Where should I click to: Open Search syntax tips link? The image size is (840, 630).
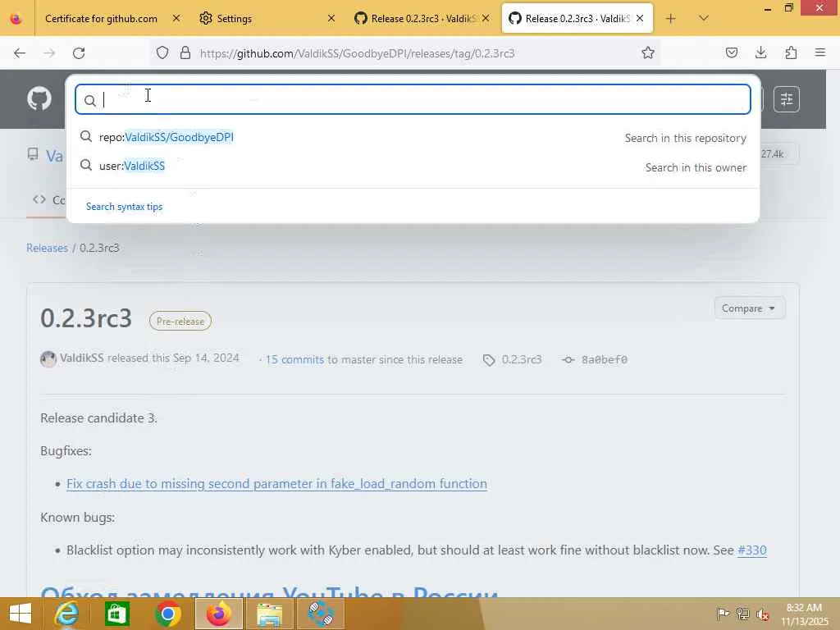(x=125, y=207)
